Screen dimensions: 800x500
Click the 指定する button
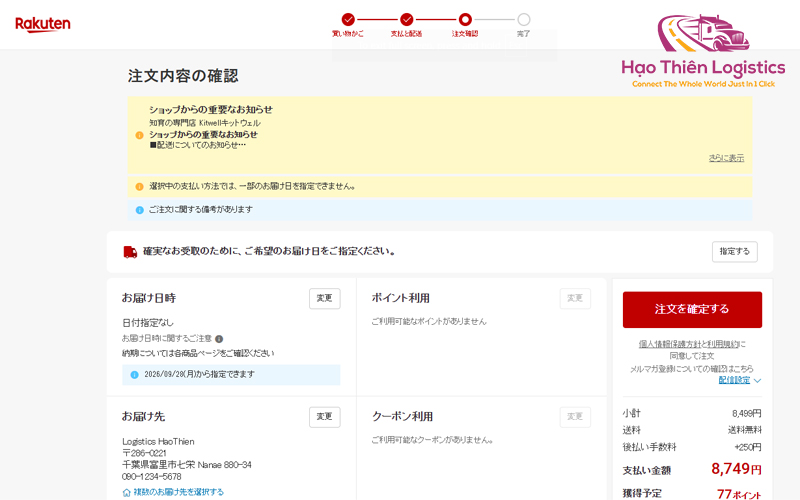tap(735, 252)
